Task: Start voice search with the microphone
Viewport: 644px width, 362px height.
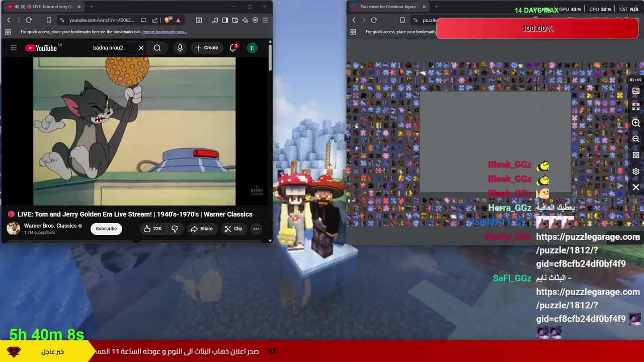Action: coord(180,48)
